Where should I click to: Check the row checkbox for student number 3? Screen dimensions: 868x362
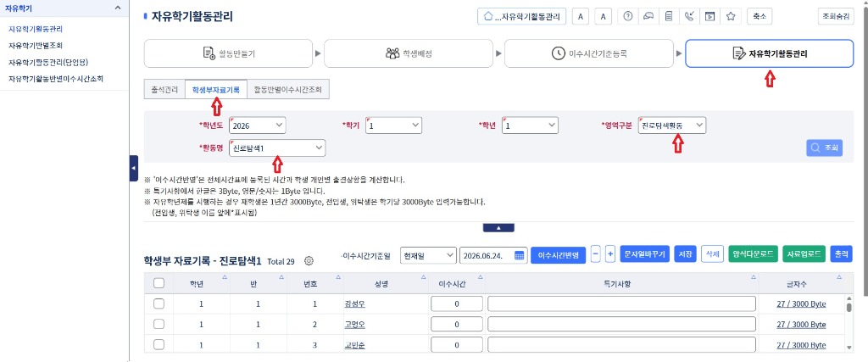159,344
